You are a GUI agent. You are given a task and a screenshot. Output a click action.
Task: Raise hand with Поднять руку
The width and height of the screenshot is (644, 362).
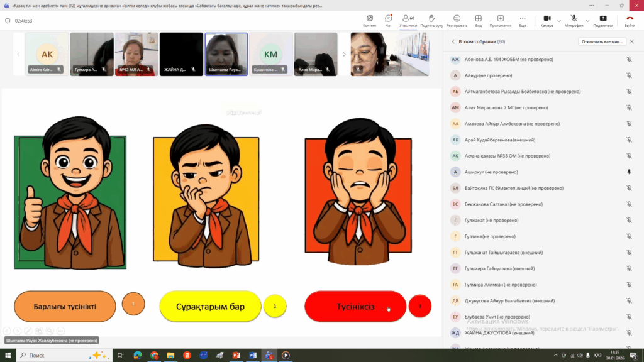(x=431, y=20)
